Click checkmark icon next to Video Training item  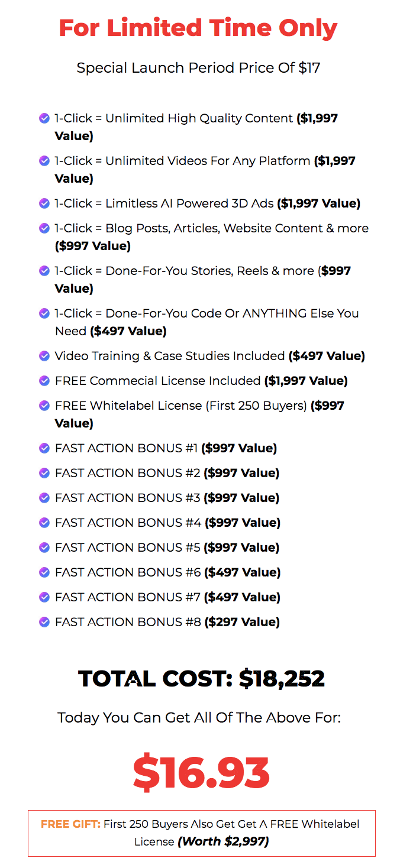point(44,356)
